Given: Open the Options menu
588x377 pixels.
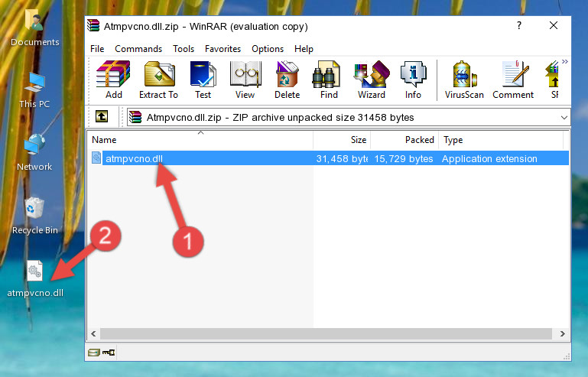Looking at the screenshot, I should point(268,49).
